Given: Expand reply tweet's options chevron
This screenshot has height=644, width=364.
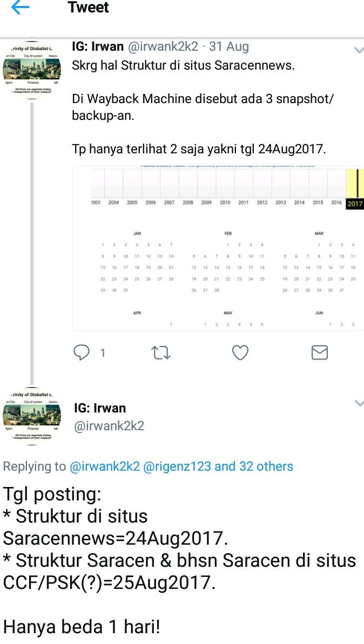Looking at the screenshot, I should click(359, 403).
